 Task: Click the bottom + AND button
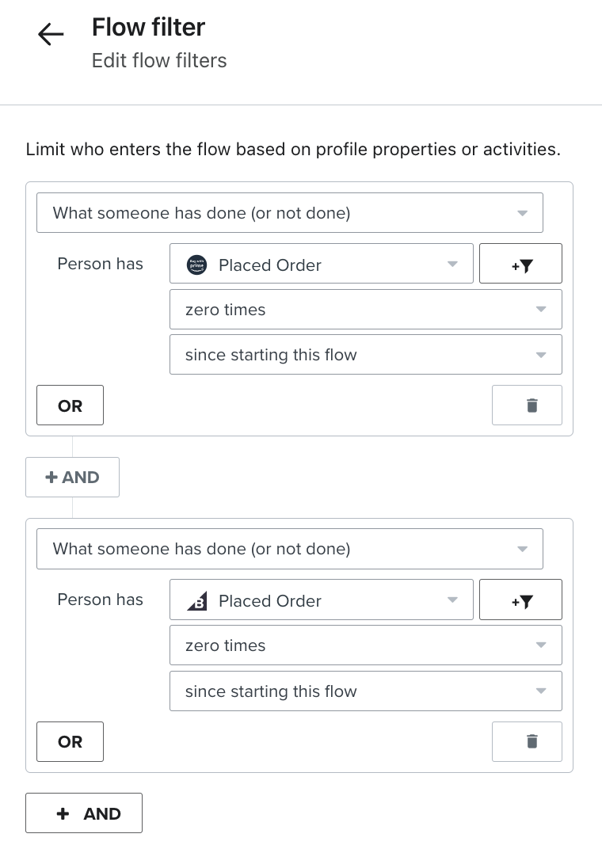pyautogui.click(x=84, y=813)
